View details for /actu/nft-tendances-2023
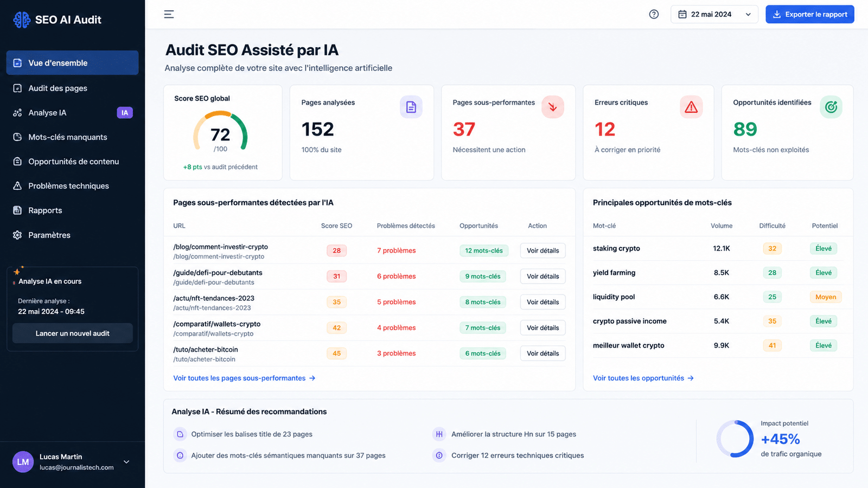This screenshot has height=488, width=868. pyautogui.click(x=542, y=302)
